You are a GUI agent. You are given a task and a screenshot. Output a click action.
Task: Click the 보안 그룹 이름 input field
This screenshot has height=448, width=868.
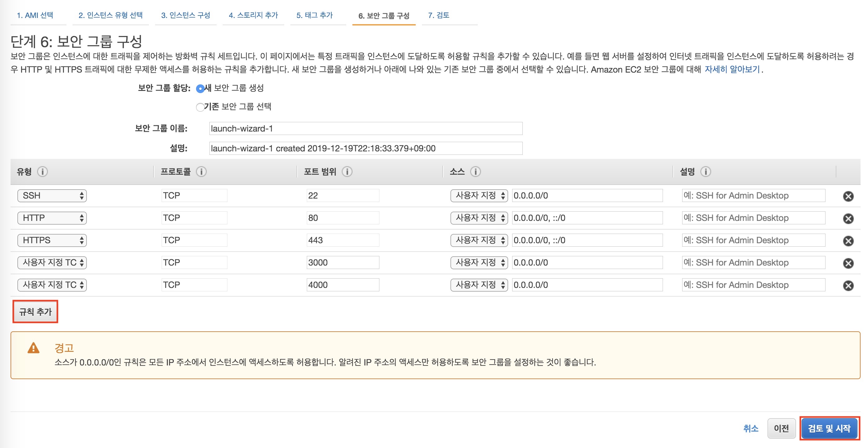366,128
